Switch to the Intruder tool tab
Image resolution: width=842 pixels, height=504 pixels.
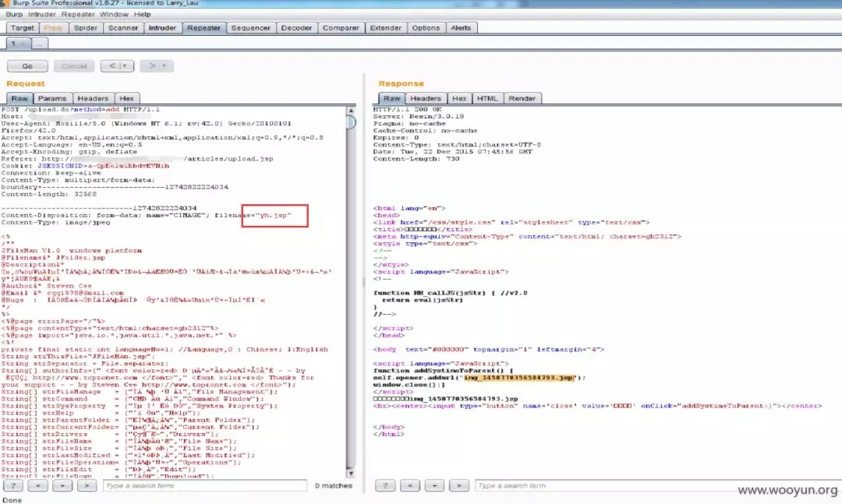162,28
